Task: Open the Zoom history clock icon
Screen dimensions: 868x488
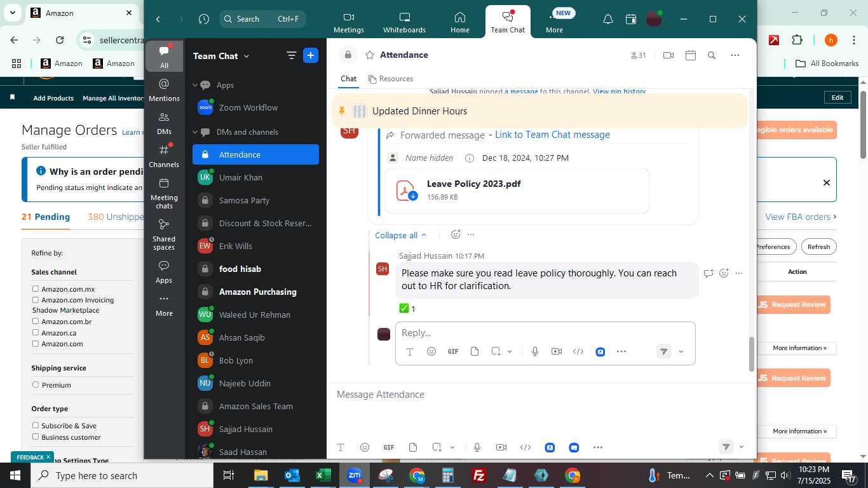Action: (203, 19)
